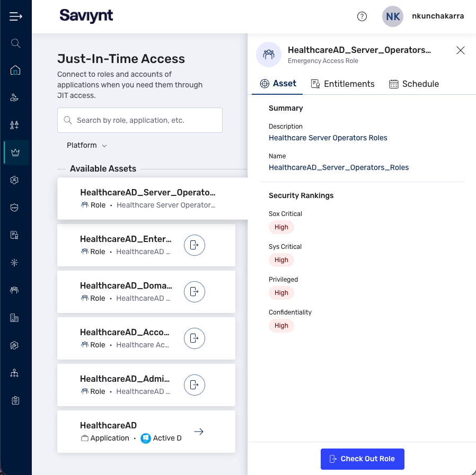Click the arrow on HealthcareAD application
The image size is (476, 475).
pyautogui.click(x=199, y=432)
